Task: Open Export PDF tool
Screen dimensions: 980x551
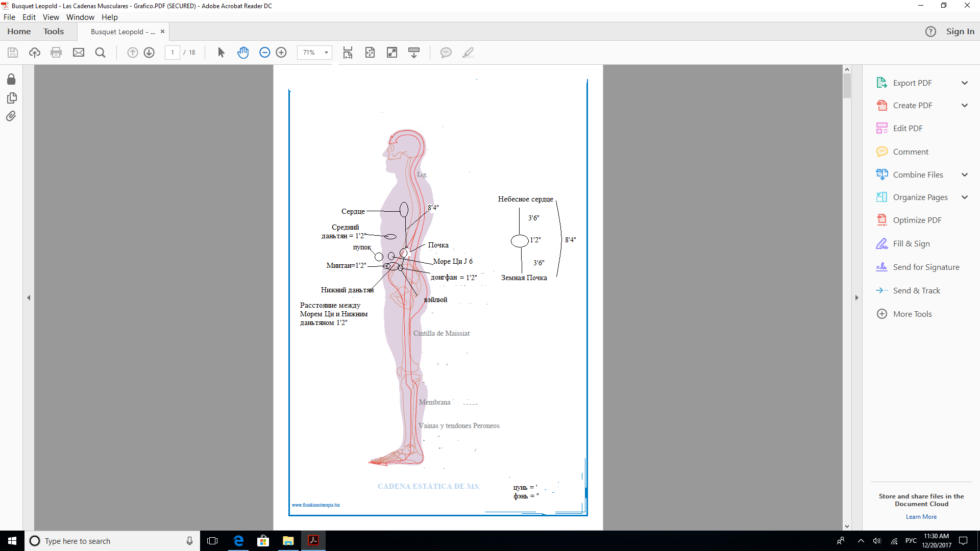Action: tap(912, 83)
